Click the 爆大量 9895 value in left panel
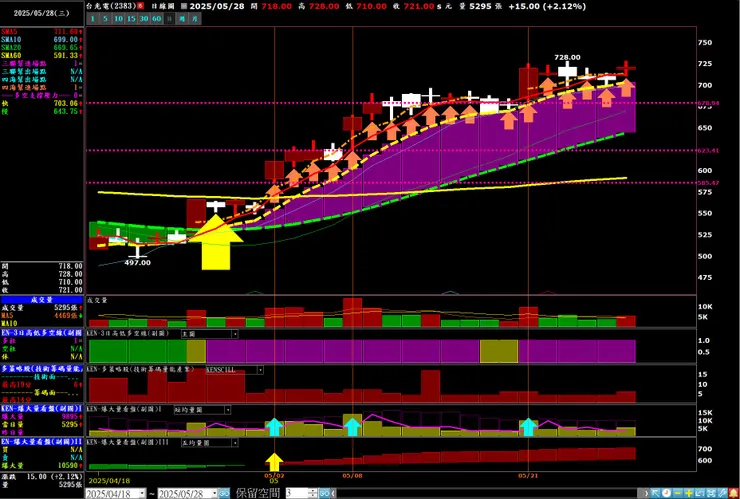 (68, 416)
